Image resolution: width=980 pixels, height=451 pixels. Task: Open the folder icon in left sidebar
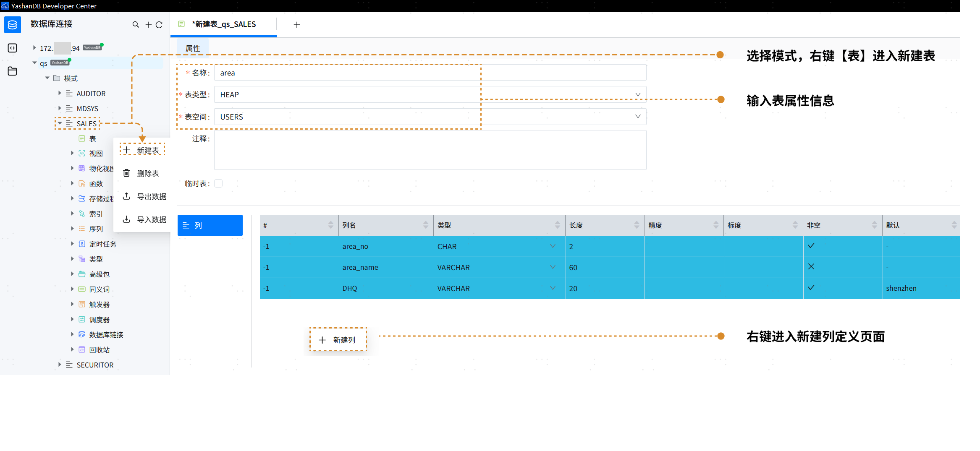[12, 71]
